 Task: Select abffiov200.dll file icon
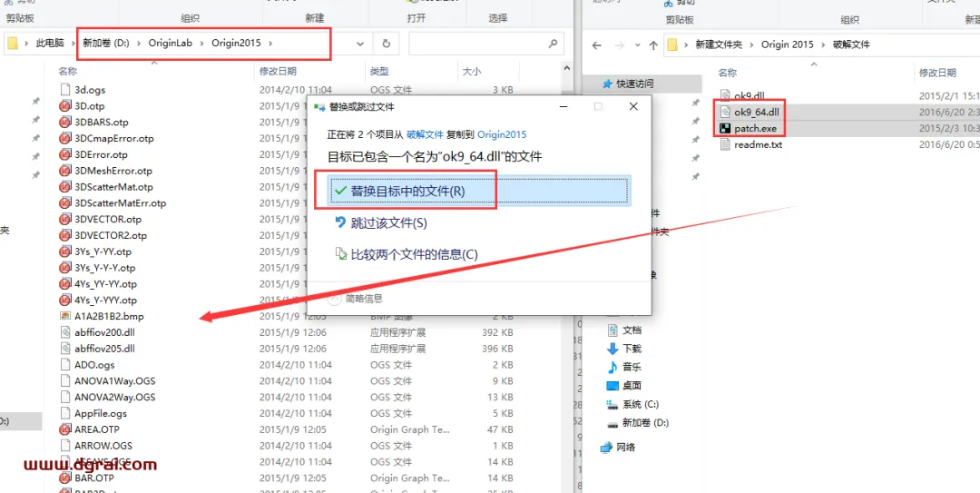(x=65, y=332)
